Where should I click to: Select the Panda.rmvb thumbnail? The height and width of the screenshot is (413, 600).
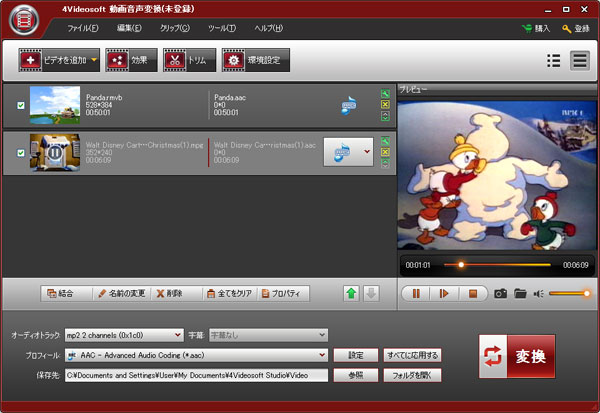(x=55, y=105)
